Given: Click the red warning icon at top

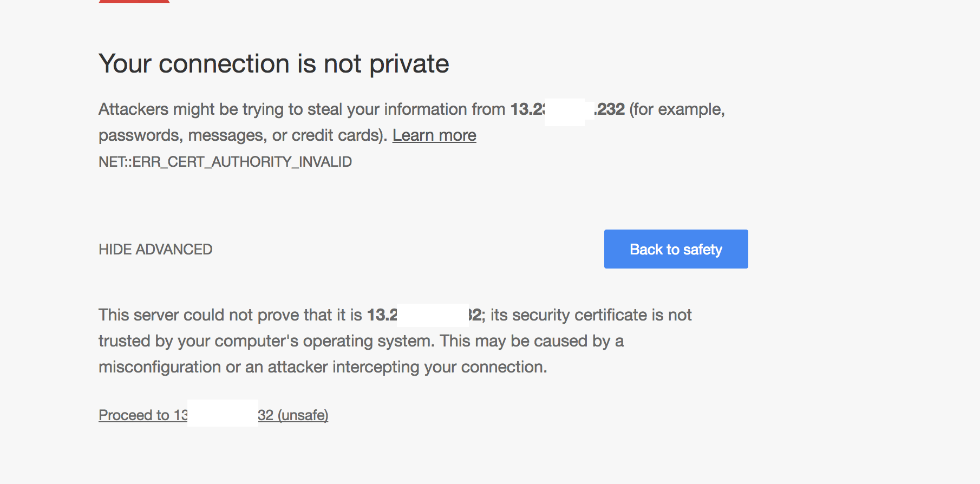Looking at the screenshot, I should pos(134,2).
